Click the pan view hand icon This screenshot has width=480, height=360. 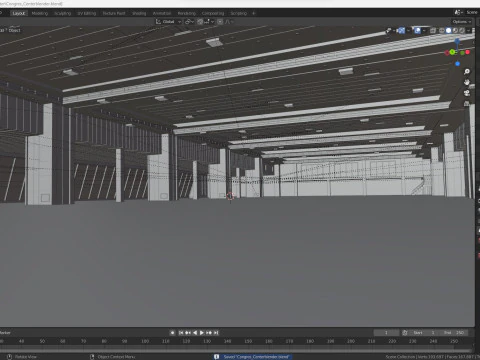pos(467,82)
